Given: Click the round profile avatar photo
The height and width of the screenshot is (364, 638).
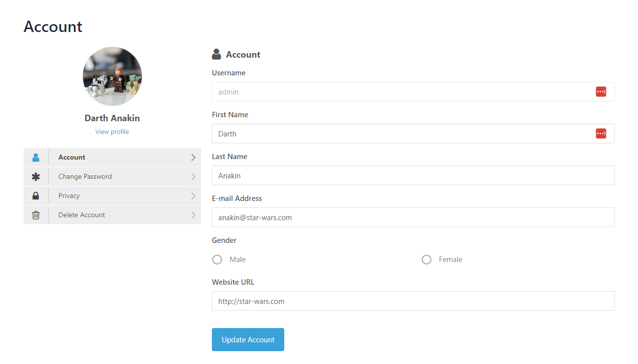Looking at the screenshot, I should tap(112, 76).
